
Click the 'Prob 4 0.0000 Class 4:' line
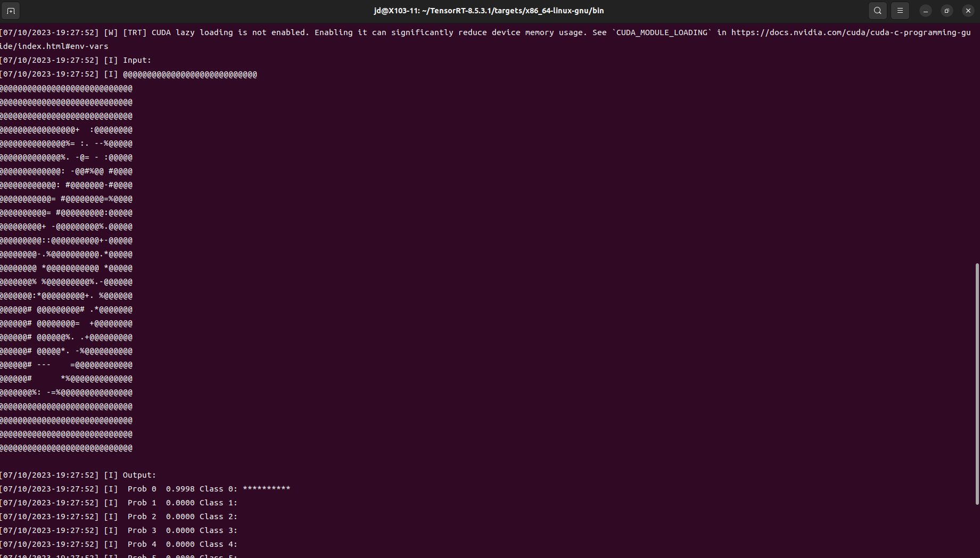119,544
